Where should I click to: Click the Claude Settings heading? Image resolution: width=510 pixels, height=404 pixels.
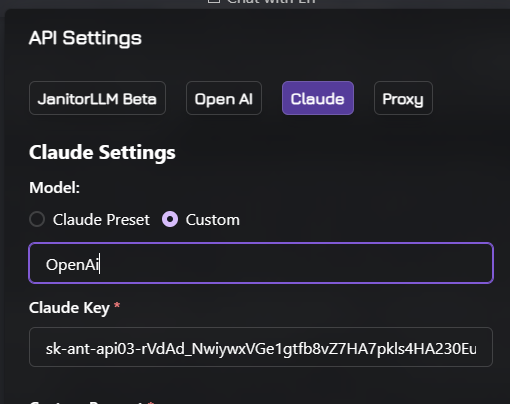click(102, 153)
